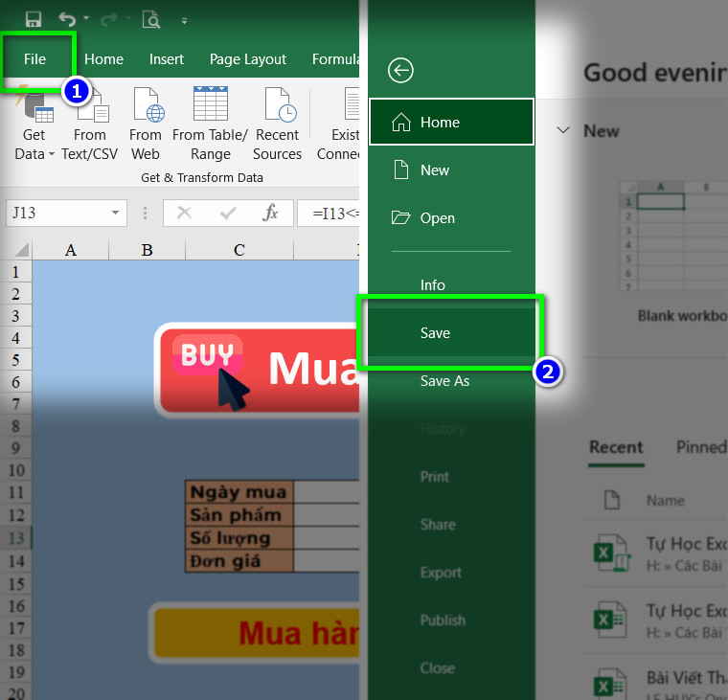Image resolution: width=728 pixels, height=700 pixels.
Task: Click Print in the Backstage menu
Action: 451,476
